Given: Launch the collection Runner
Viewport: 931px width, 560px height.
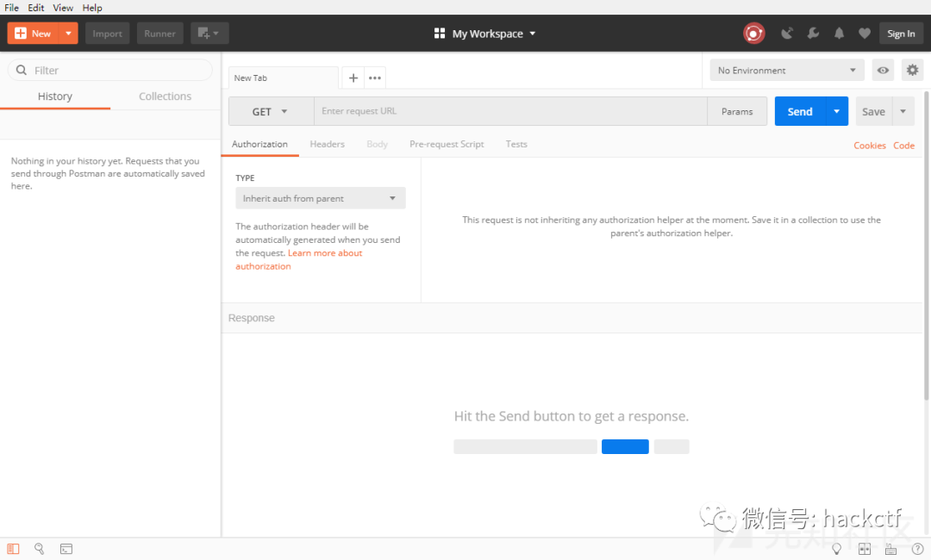Looking at the screenshot, I should click(x=159, y=34).
